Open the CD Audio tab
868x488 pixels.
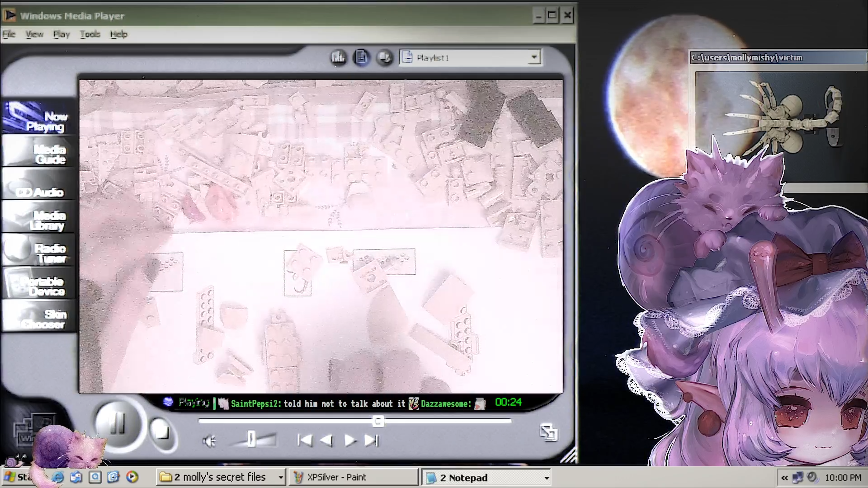pyautogui.click(x=39, y=184)
